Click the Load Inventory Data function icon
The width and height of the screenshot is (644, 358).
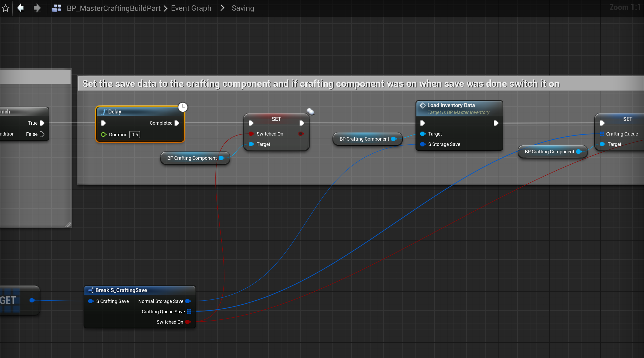click(422, 105)
